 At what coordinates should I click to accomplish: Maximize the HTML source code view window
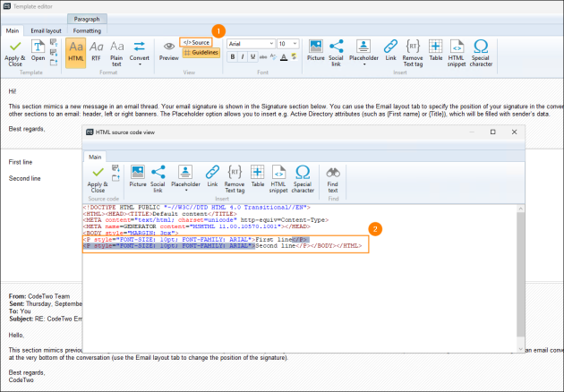point(493,132)
